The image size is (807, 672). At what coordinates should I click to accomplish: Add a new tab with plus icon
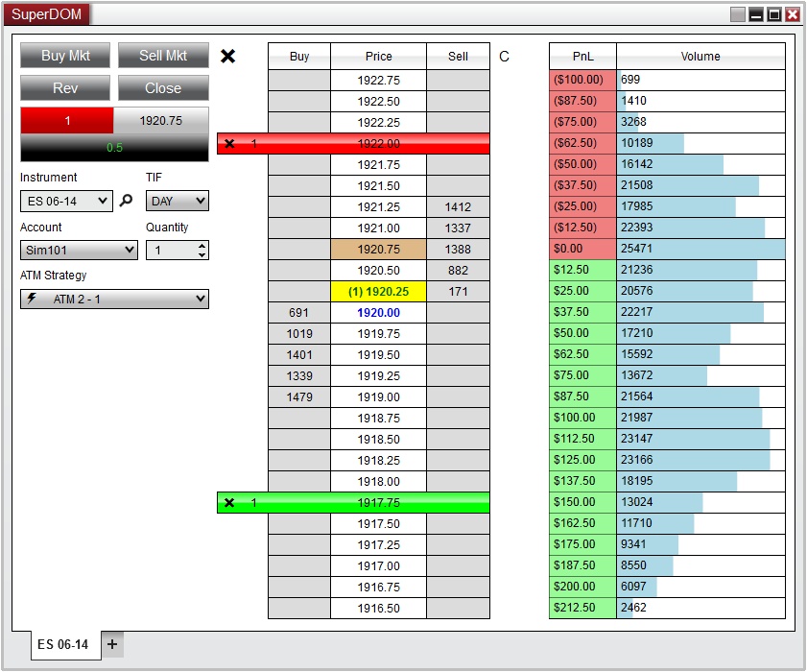coord(111,644)
